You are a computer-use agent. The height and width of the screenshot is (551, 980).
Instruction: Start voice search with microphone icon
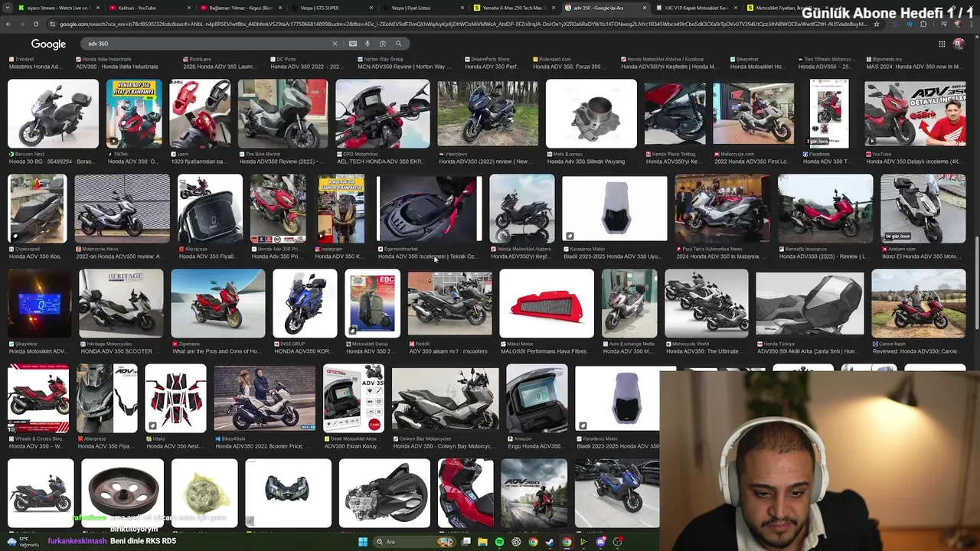point(367,44)
